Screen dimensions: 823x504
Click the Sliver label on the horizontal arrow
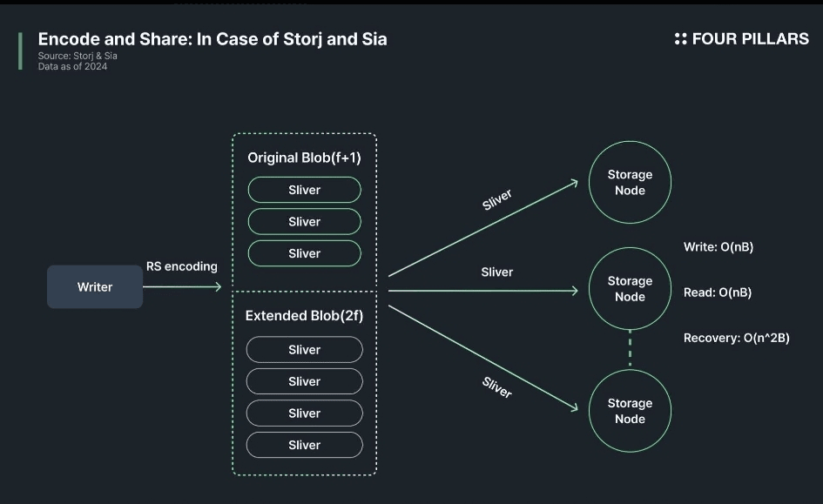[x=497, y=272]
